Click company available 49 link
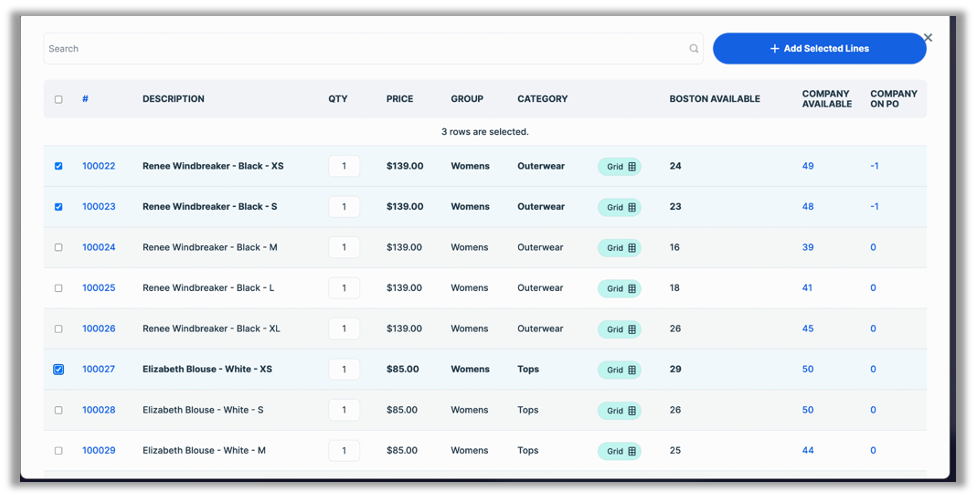Image resolution: width=976 pixels, height=498 pixels. pyautogui.click(x=808, y=166)
